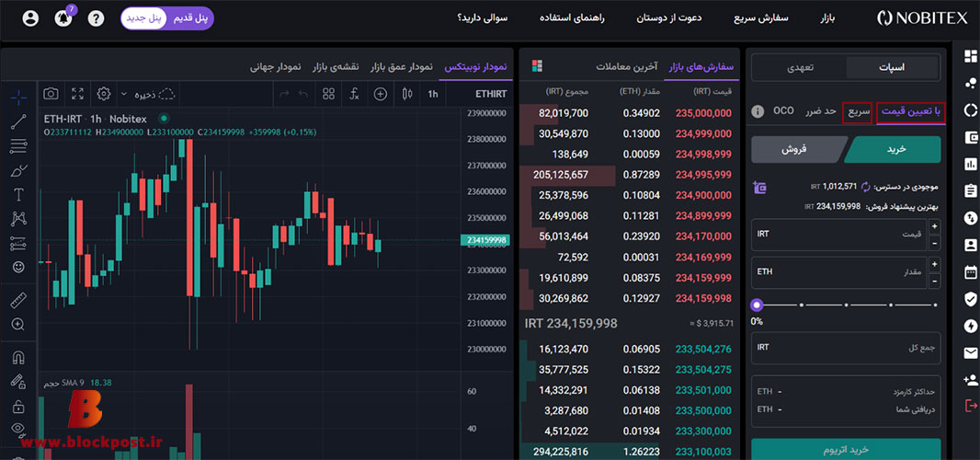
Task: Open the latest trades tab
Action: [x=626, y=66]
